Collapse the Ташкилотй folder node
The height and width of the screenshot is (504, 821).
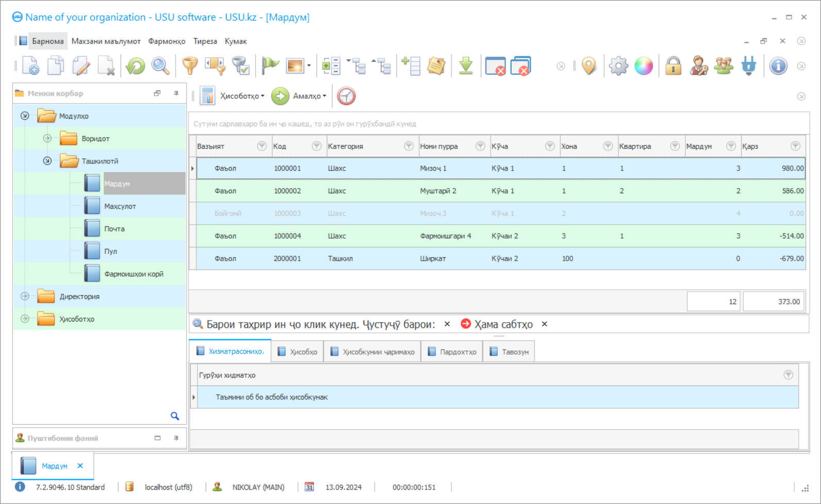pos(47,161)
